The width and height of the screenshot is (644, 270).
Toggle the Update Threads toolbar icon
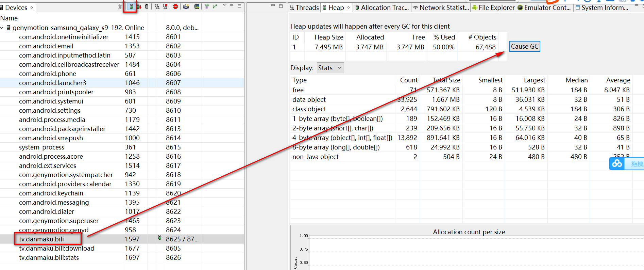point(157,6)
